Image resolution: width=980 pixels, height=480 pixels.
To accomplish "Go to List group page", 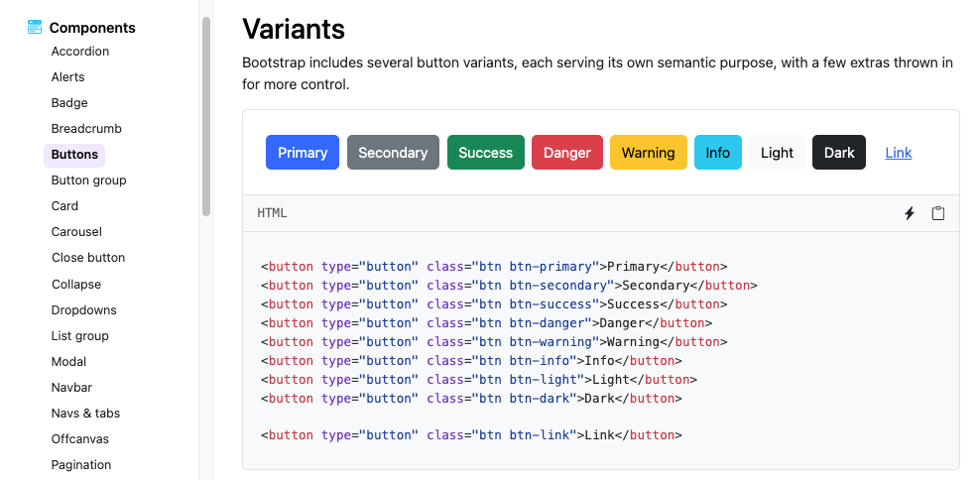I will point(80,335).
